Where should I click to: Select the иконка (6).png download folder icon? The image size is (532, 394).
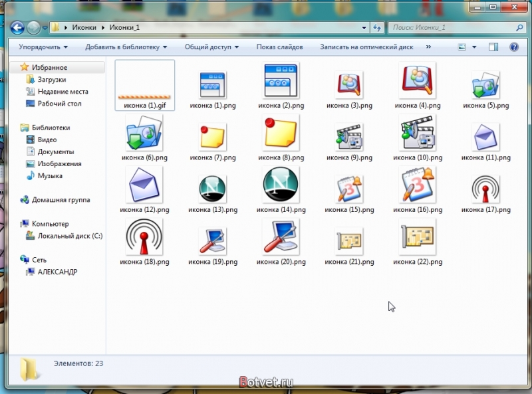pos(144,133)
